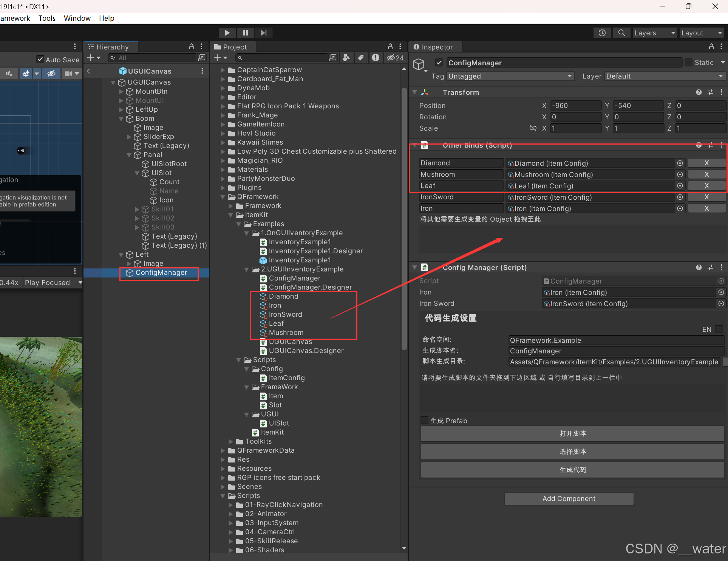Screen dimensions: 728x561
Task: Remove the IronSword bind with X
Action: coord(706,197)
